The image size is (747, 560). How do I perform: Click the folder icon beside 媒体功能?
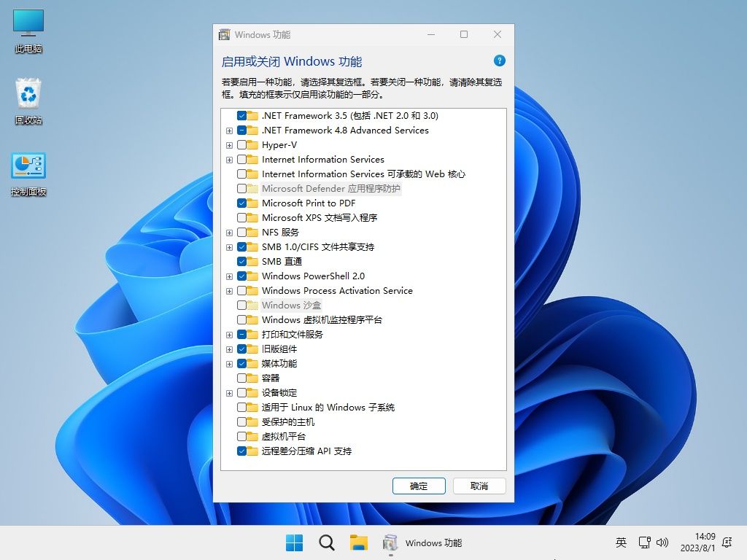(x=252, y=363)
